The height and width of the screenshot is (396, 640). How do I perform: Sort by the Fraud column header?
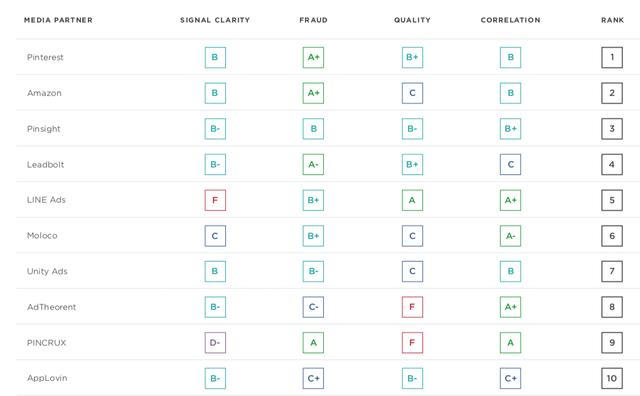pyautogui.click(x=313, y=20)
